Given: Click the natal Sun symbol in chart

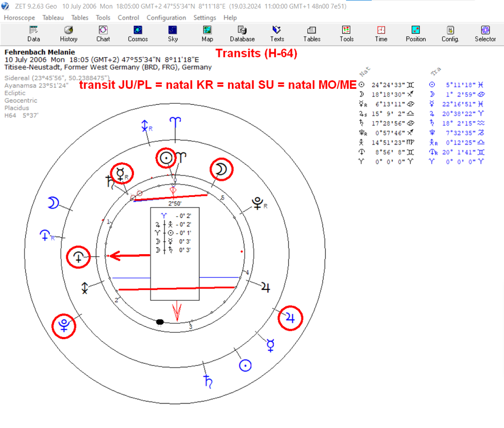Looking at the screenshot, I should pyautogui.click(x=166, y=158).
